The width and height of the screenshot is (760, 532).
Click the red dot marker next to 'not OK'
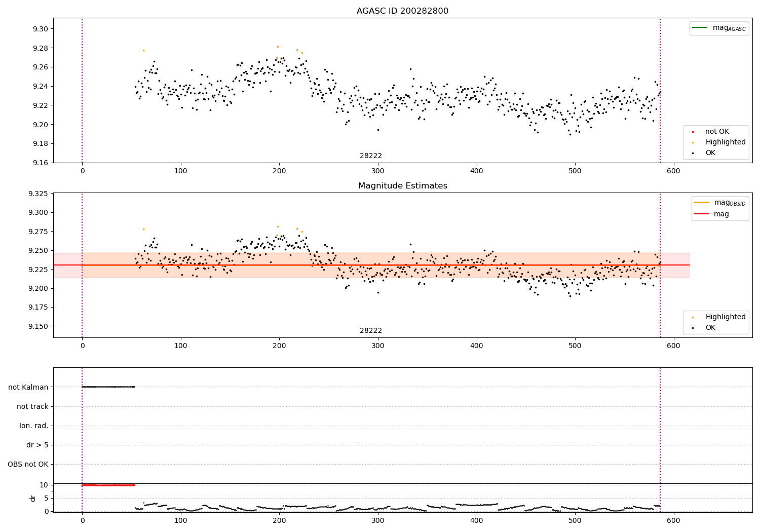tap(693, 132)
